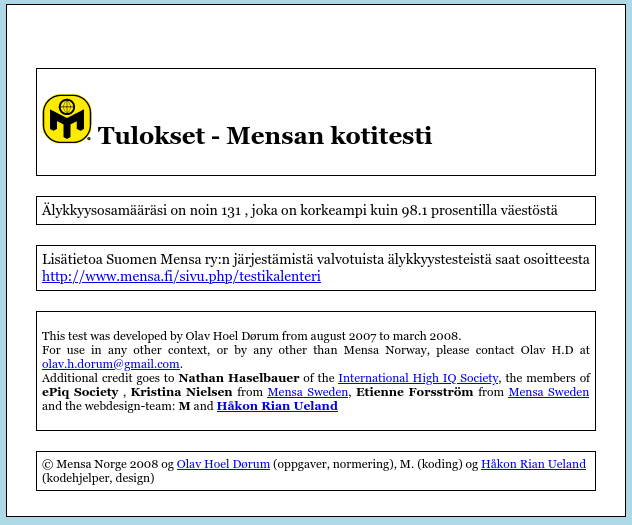Open the Håkon Rian Ueland footer link
632x525 pixels.
[533, 464]
